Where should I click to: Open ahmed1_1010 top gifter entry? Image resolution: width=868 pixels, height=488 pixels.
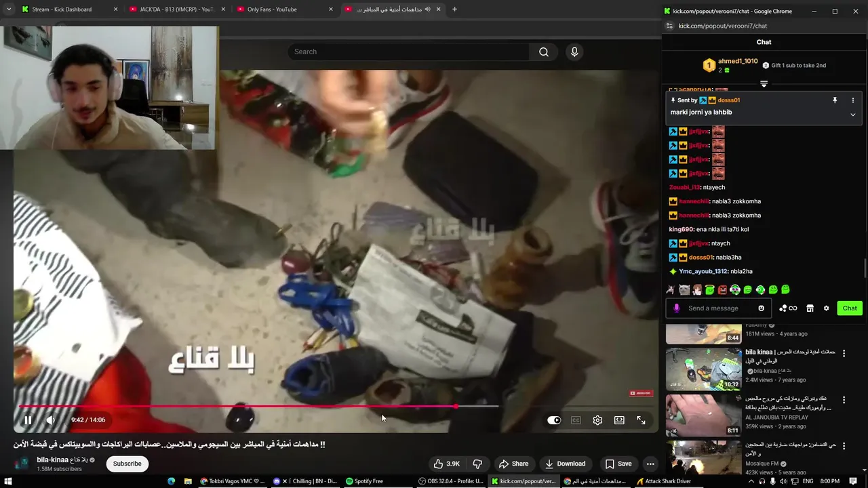coord(730,65)
